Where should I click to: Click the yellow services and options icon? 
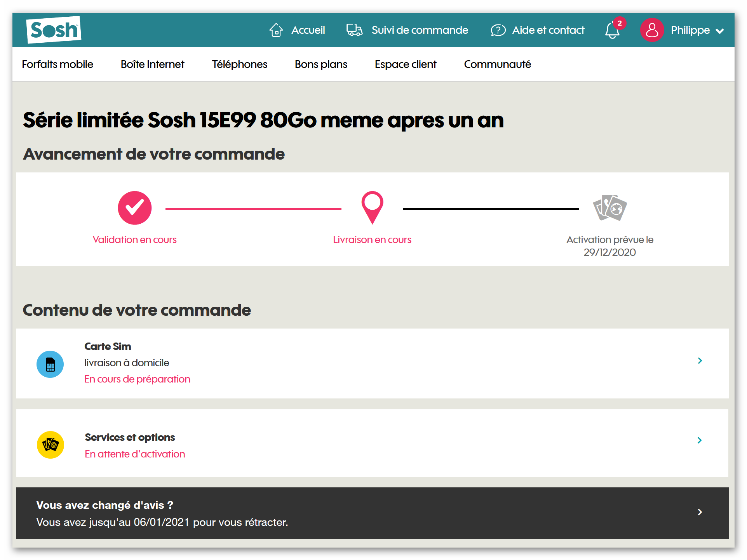pyautogui.click(x=50, y=445)
